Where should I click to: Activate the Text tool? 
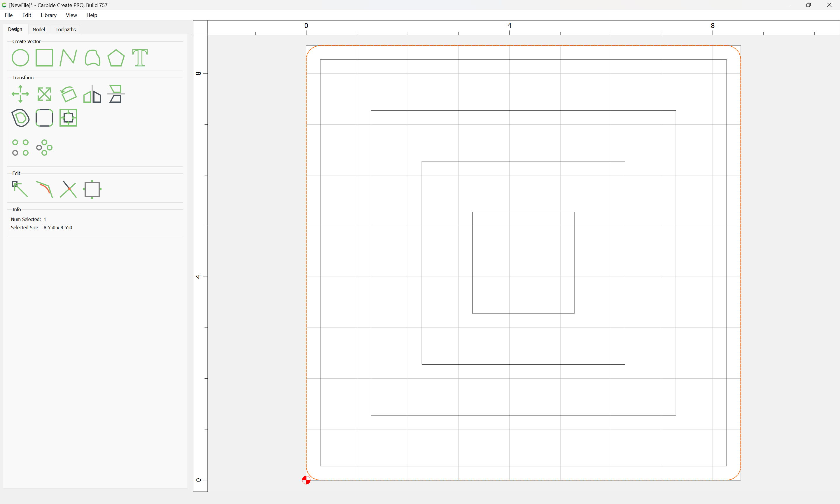point(140,58)
